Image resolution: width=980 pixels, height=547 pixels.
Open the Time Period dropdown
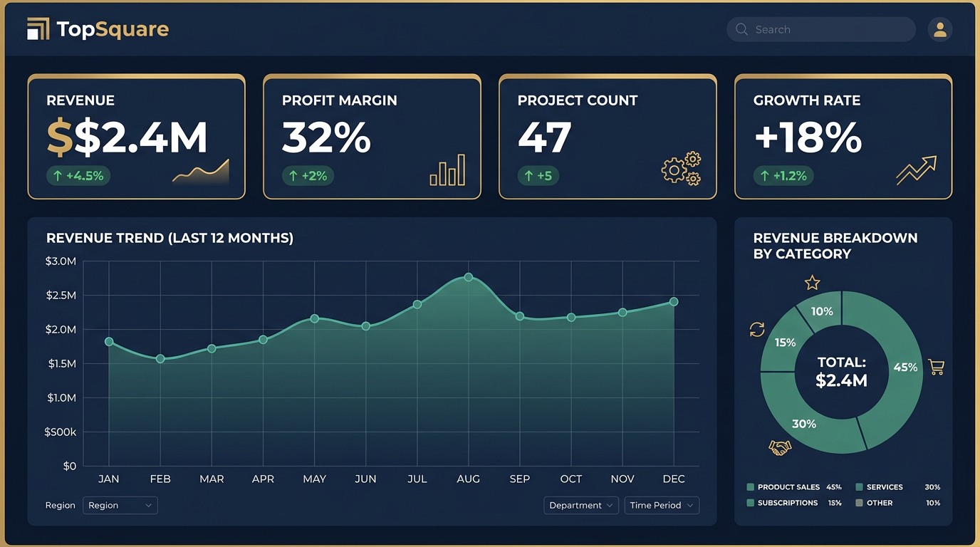[x=661, y=505]
